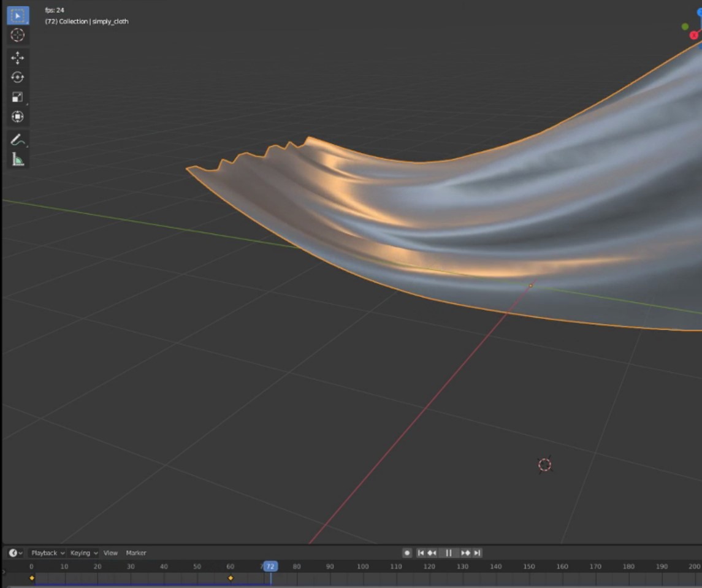Select the Scale tool
Viewport: 702px width, 588px height.
pos(17,96)
